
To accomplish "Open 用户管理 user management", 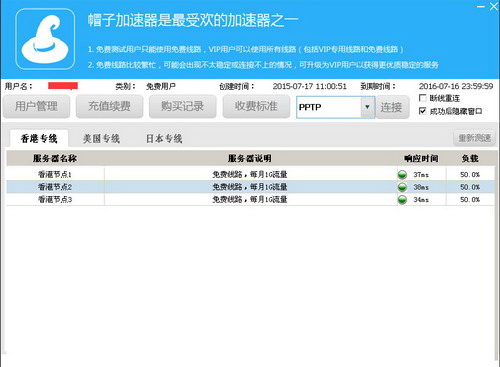I will click(x=36, y=106).
